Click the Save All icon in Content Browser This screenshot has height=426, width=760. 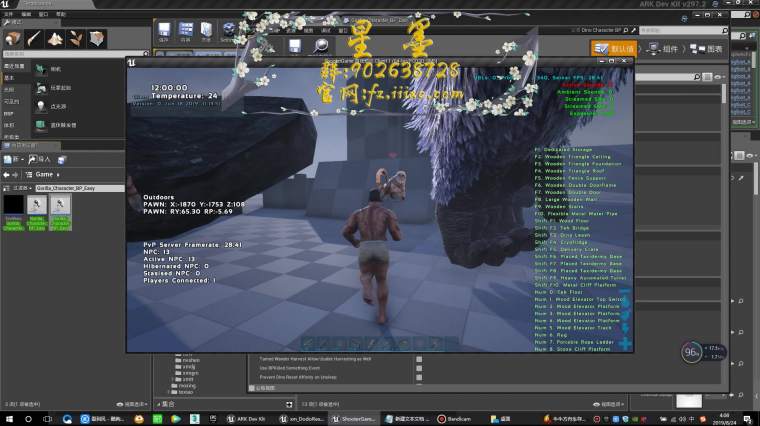[62, 159]
